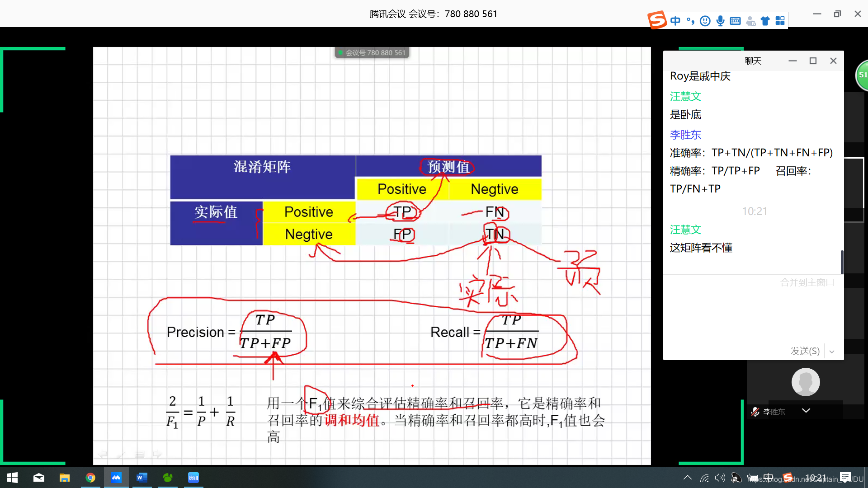This screenshot has height=488, width=868.
Task: Open the Sogou soft keyboard
Action: click(x=735, y=21)
